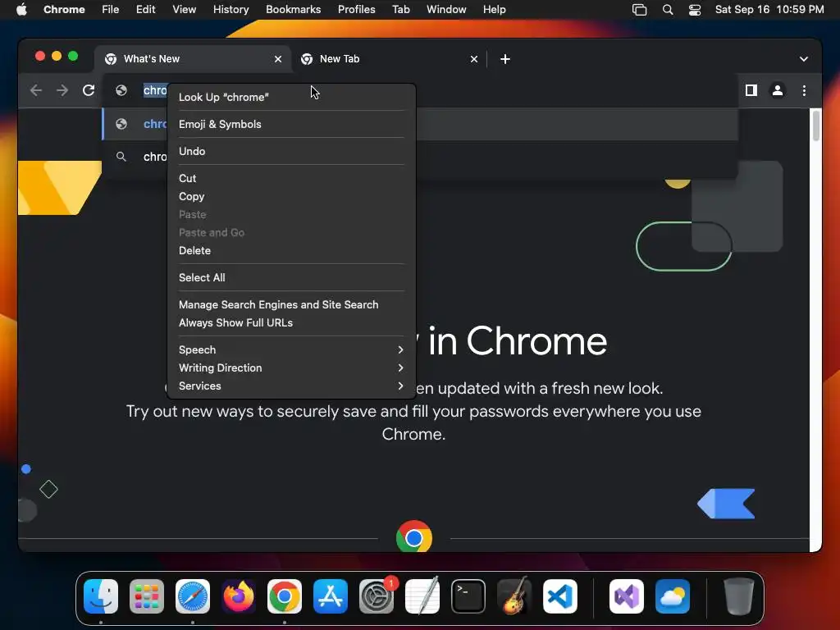Image resolution: width=840 pixels, height=630 pixels.
Task: Open the Trash in the Dock
Action: 739,596
